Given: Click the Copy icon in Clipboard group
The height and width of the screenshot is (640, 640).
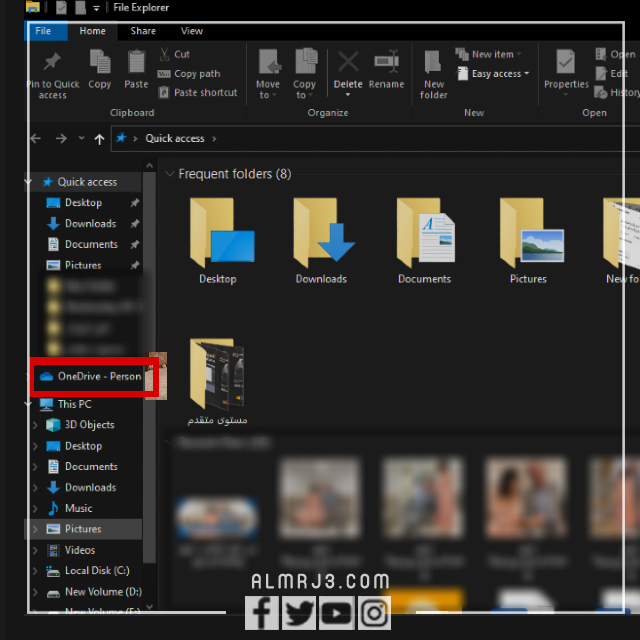Looking at the screenshot, I should coord(100,61).
